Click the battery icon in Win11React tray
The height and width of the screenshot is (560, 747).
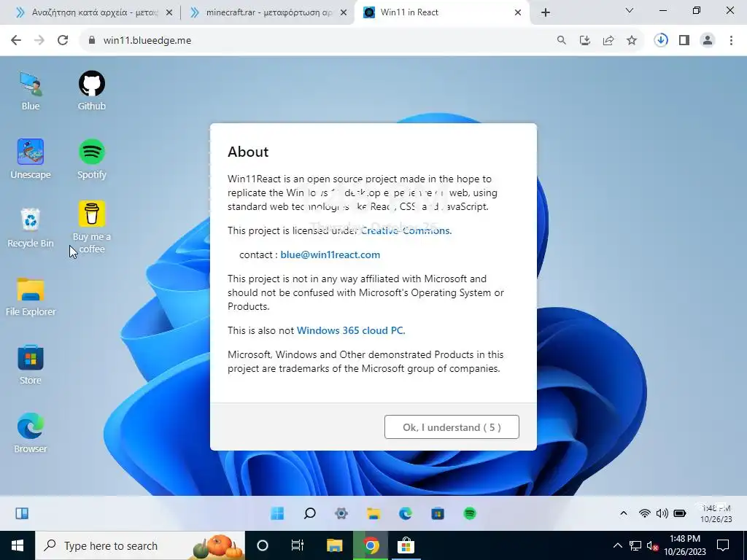[680, 513]
